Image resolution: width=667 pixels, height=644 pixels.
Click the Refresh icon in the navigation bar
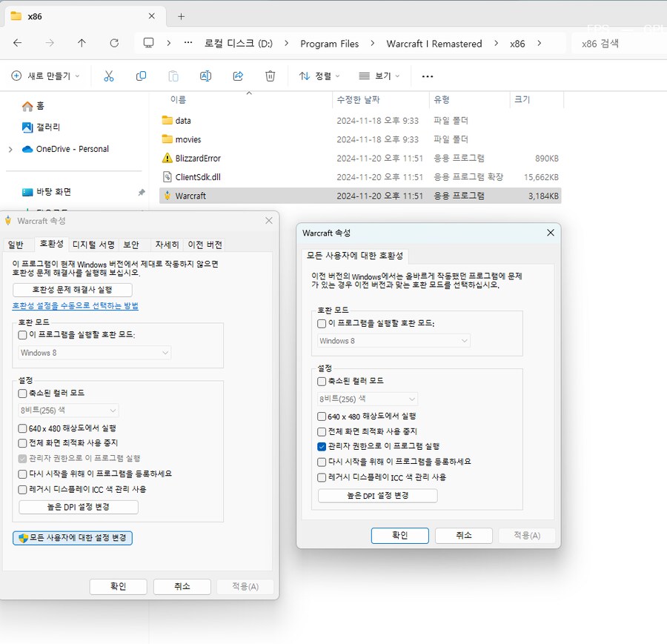click(x=113, y=44)
